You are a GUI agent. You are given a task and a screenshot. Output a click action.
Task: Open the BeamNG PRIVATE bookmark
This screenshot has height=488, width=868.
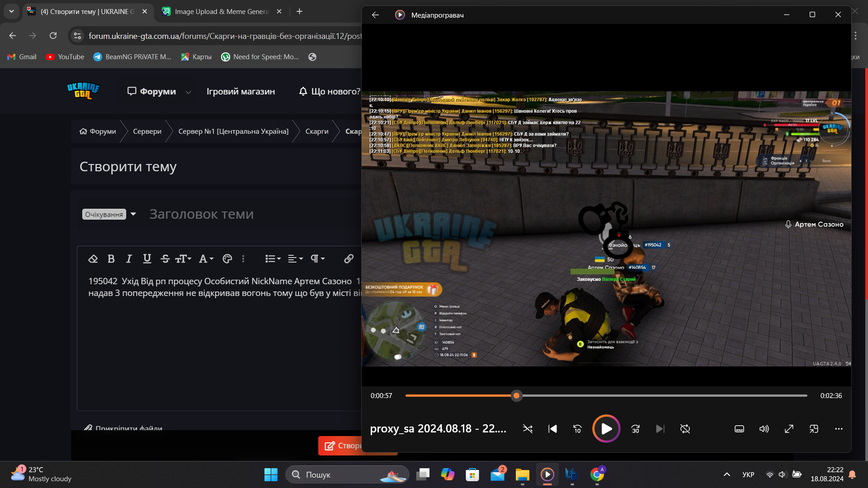(x=132, y=57)
